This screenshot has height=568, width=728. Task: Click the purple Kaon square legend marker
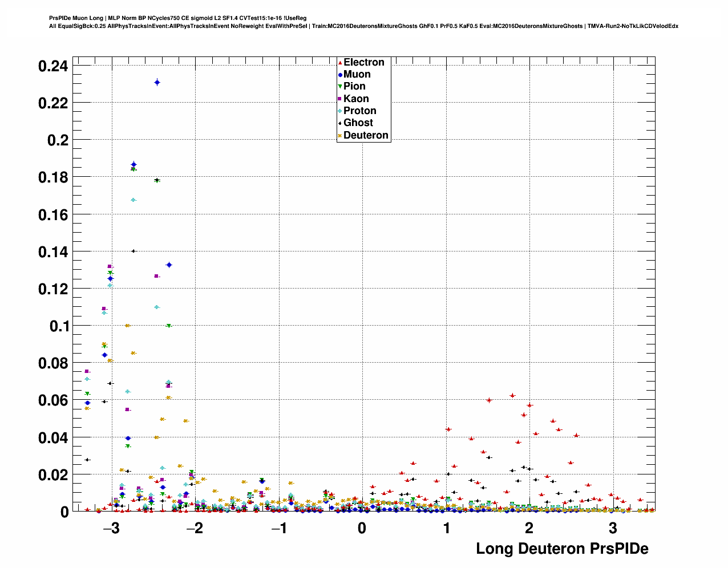click(x=340, y=99)
